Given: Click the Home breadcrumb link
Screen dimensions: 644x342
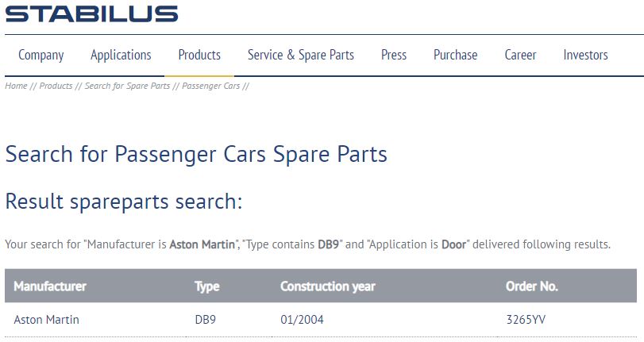Looking at the screenshot, I should [16, 86].
